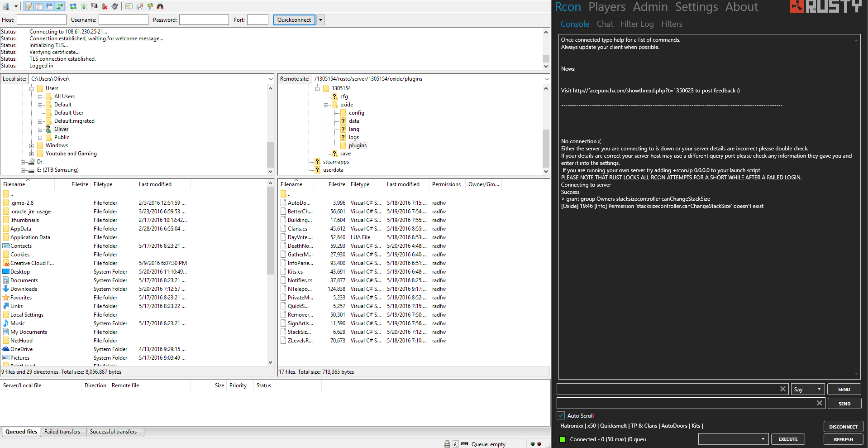Click the OneDrive cloud icon in local list
Image resolution: width=868 pixels, height=448 pixels.
click(x=6, y=349)
